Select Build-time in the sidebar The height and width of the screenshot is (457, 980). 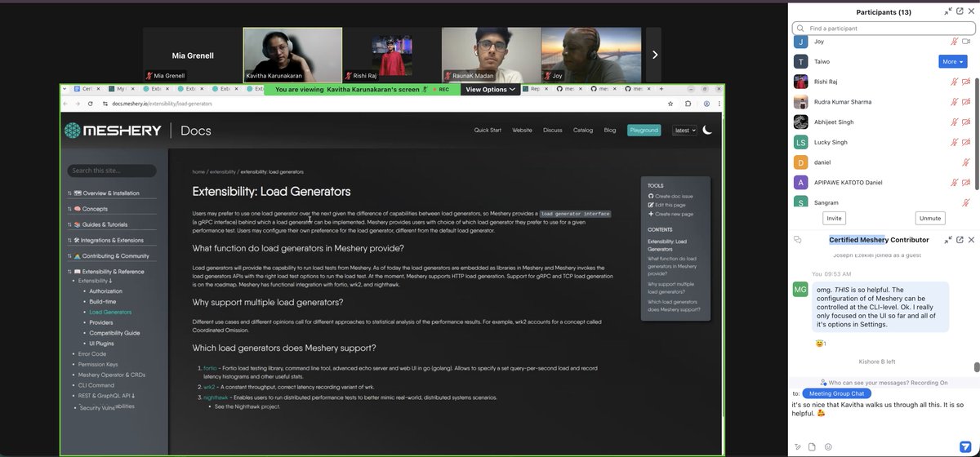click(102, 301)
